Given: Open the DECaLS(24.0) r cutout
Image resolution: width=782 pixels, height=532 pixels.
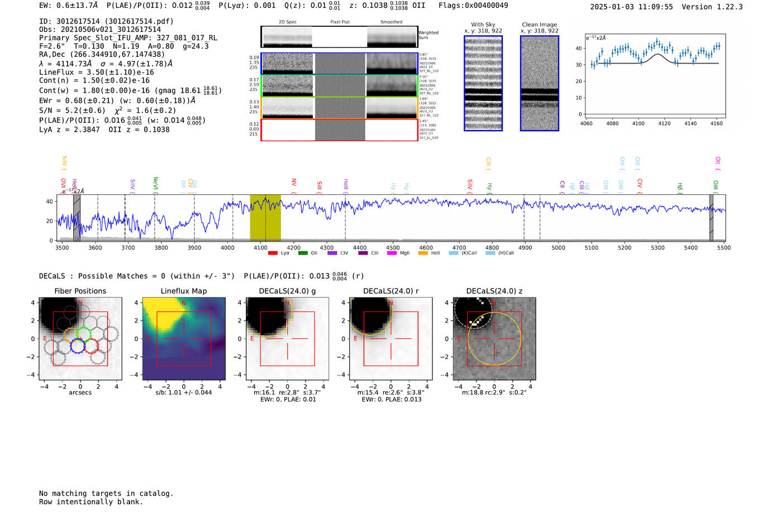Looking at the screenshot, I should click(391, 338).
